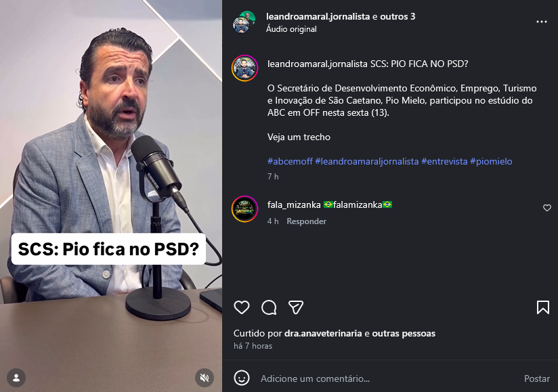The height and width of the screenshot is (392, 558).
Task: Open the Áudio original link
Action: 291,29
